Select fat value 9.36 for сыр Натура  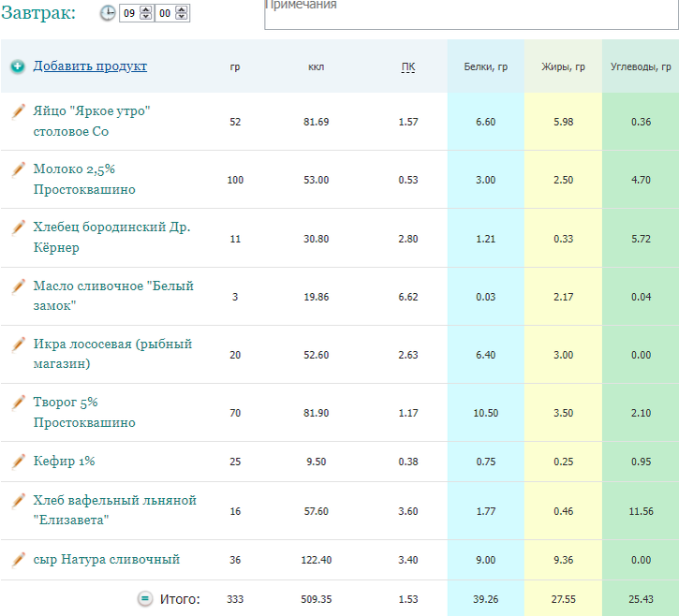pos(563,560)
